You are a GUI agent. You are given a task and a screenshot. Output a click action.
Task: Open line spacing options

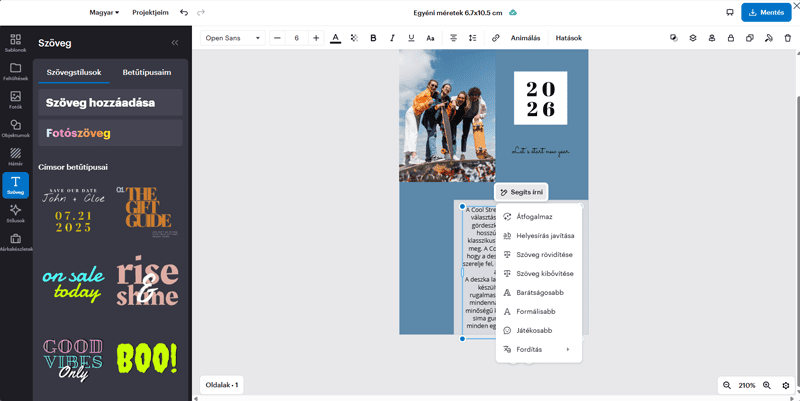472,38
